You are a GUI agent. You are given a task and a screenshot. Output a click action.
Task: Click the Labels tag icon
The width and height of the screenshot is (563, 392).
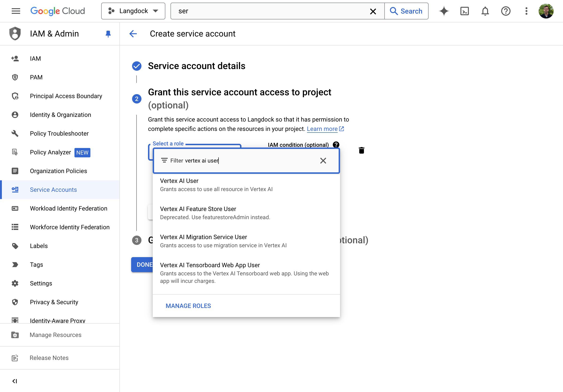coord(15,246)
